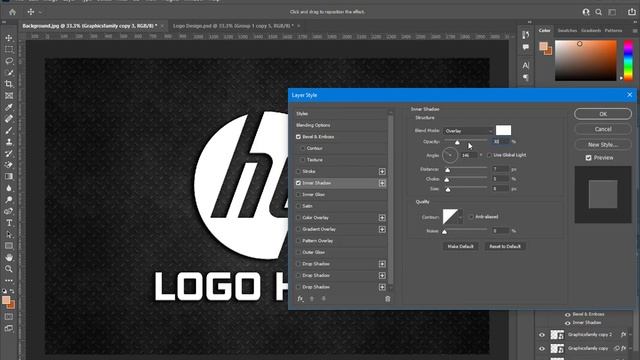
Task: Click the trash icon to delete effect
Action: click(387, 299)
